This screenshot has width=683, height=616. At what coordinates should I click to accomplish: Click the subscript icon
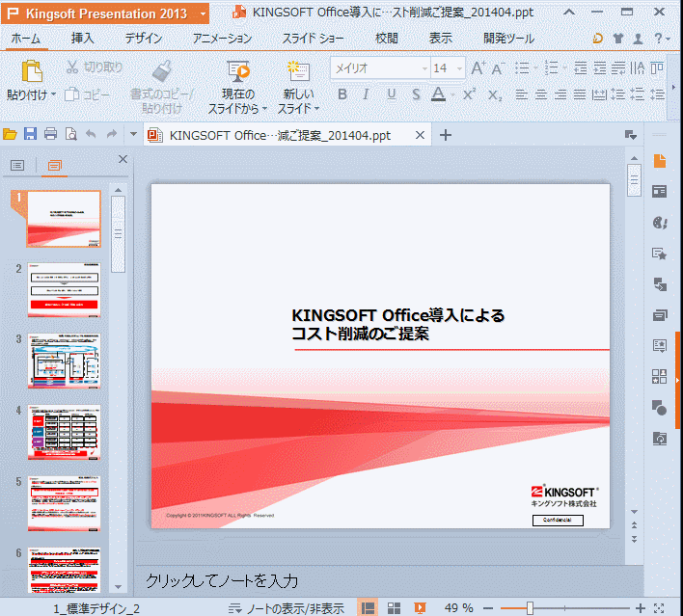click(x=495, y=94)
